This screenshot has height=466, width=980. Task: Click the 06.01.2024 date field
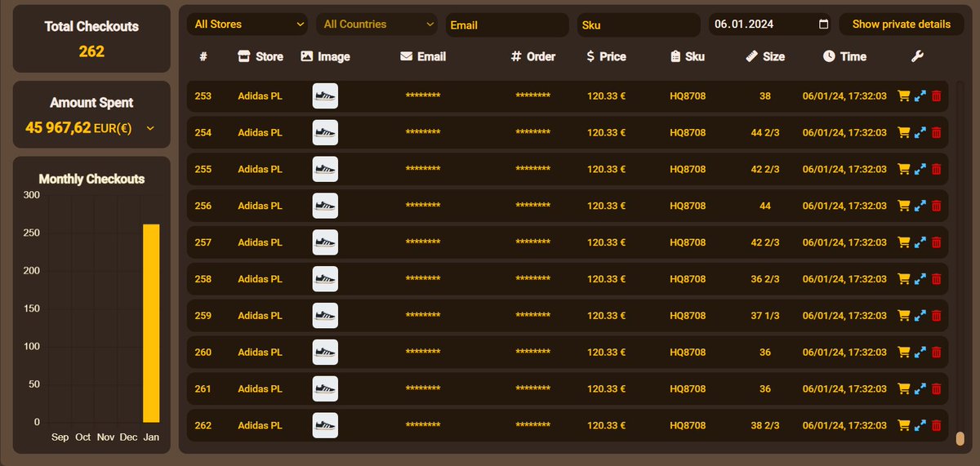click(x=771, y=24)
